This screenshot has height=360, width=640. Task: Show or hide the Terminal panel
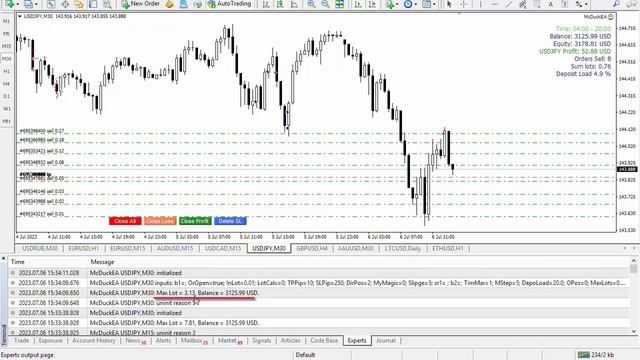93,4
